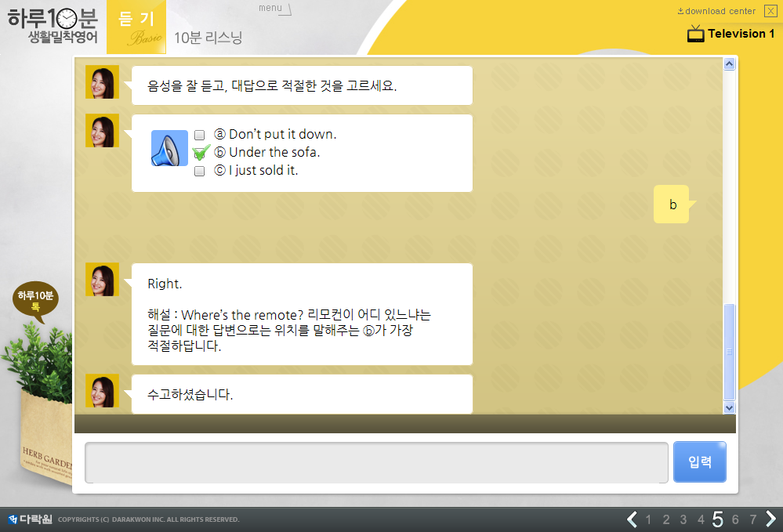The width and height of the screenshot is (783, 532).
Task: Check option ⓒ I just sold it
Action: point(199,171)
